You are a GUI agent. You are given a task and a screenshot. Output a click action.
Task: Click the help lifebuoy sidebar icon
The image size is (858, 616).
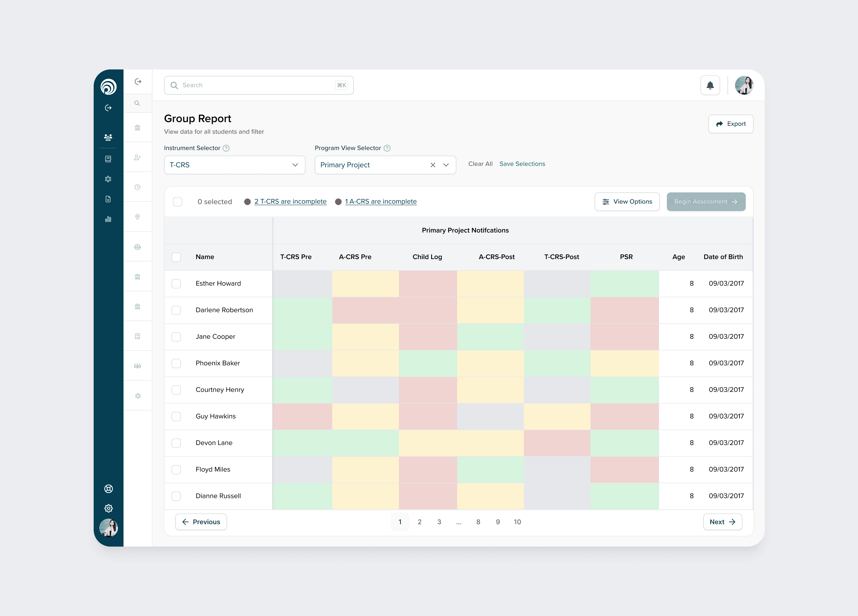pyautogui.click(x=108, y=489)
